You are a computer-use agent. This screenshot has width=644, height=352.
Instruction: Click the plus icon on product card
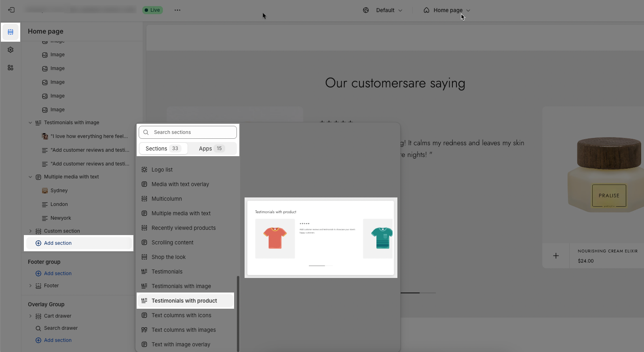[x=556, y=256]
